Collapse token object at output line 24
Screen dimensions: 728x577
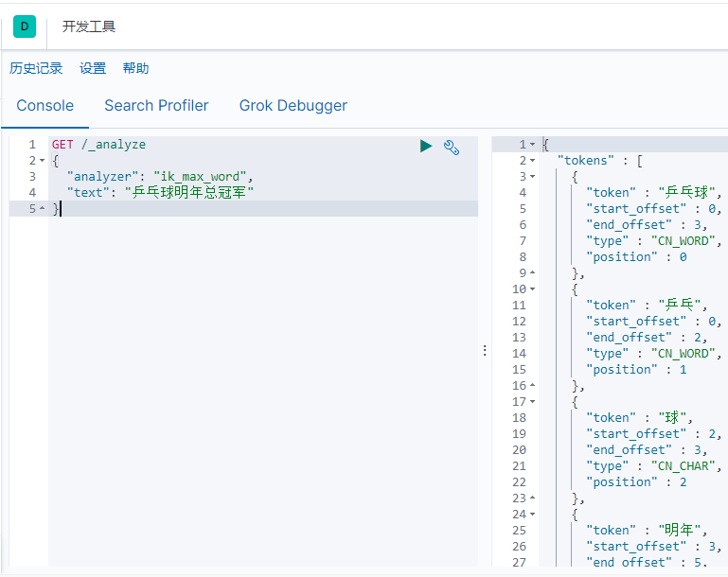click(x=533, y=514)
